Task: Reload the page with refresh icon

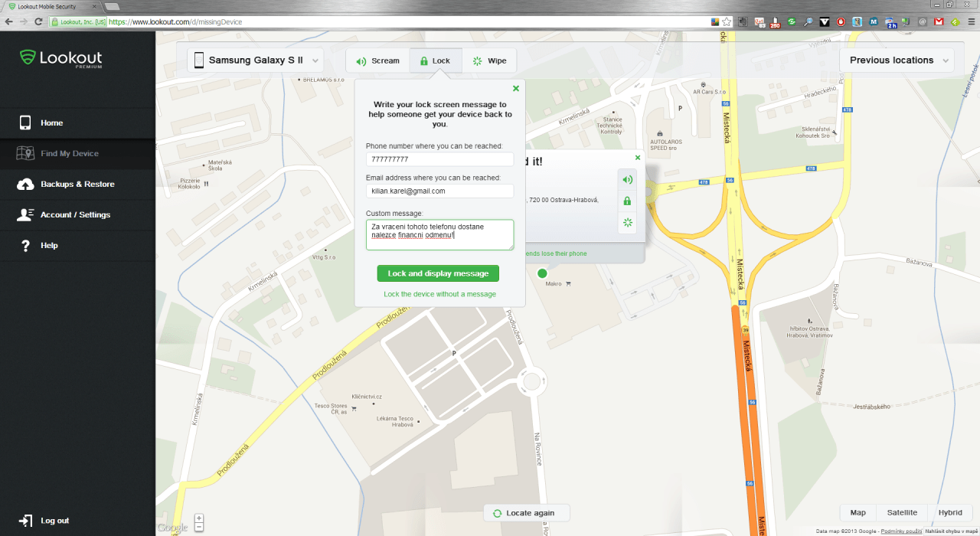Action: click(38, 21)
